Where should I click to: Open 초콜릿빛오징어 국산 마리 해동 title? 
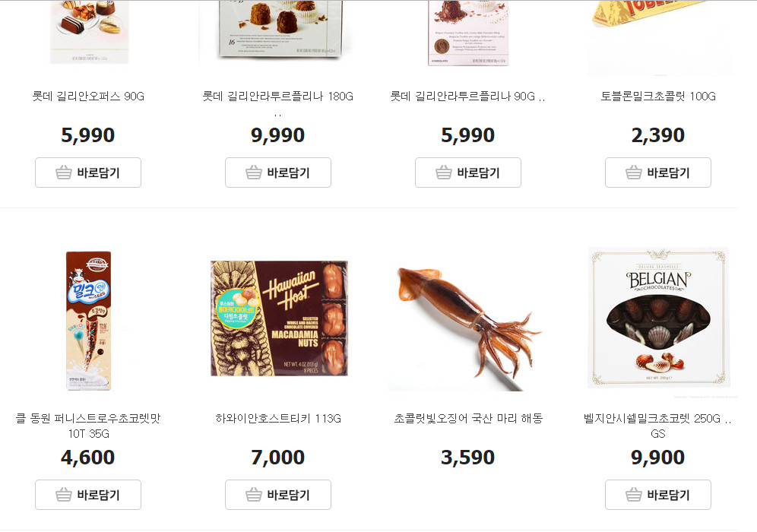[468, 419]
